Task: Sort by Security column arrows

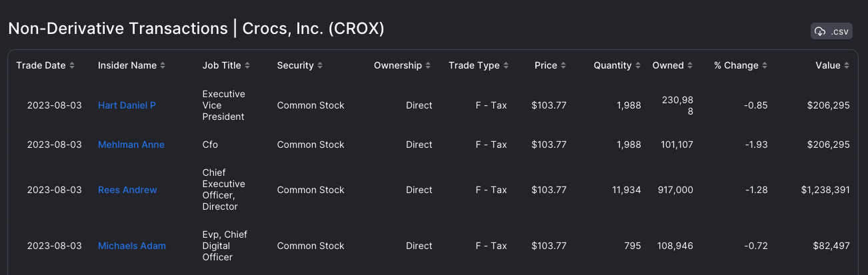Action: click(320, 65)
